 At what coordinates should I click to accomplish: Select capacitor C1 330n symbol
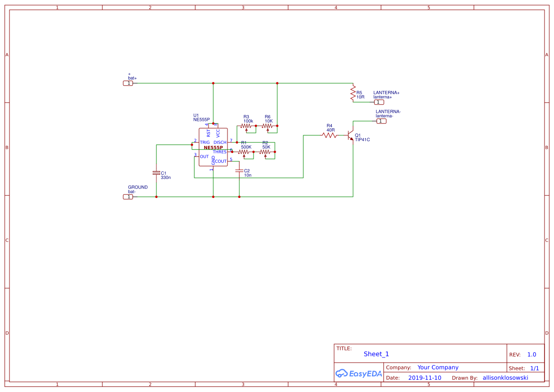point(156,173)
